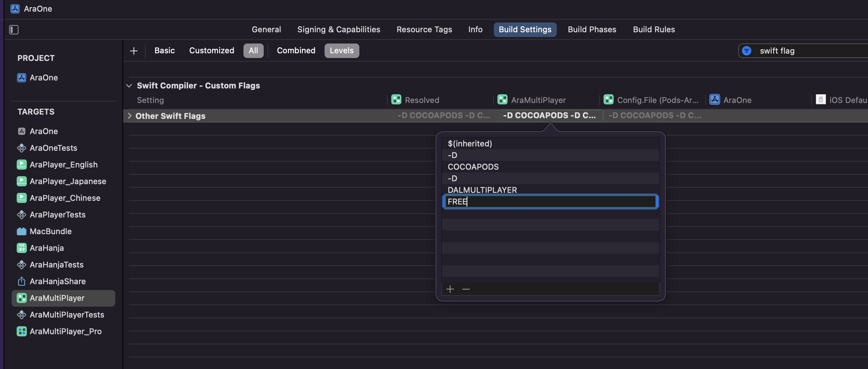Open the General tab
This screenshot has height=369, width=868.
tap(266, 29)
